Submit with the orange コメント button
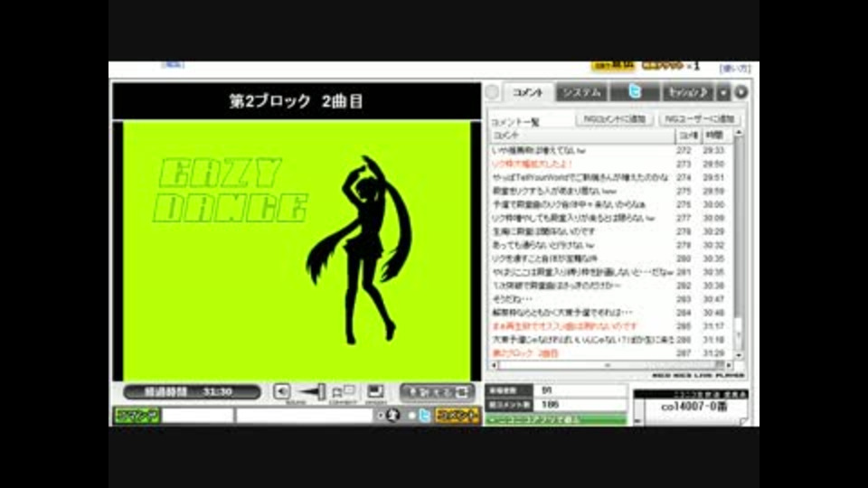 pyautogui.click(x=458, y=415)
